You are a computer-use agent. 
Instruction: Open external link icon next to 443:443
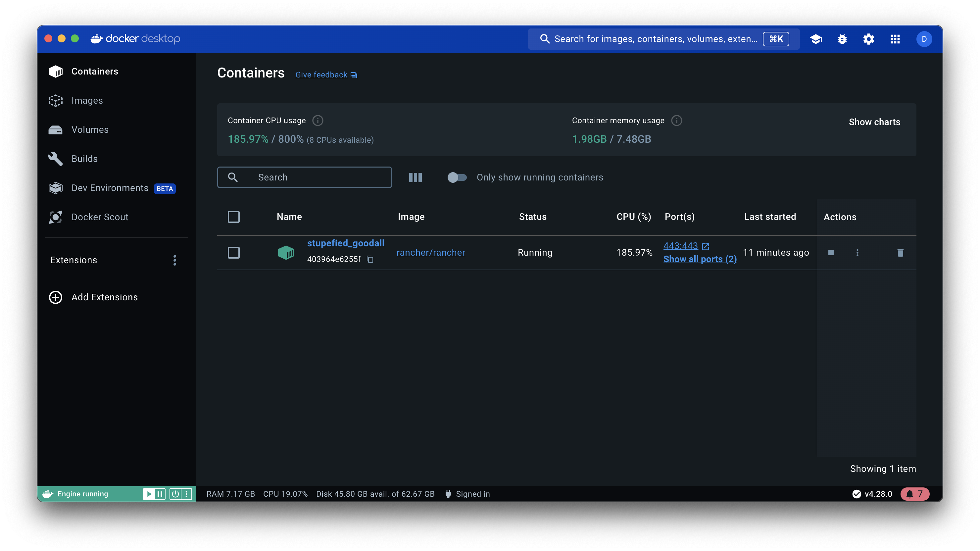[705, 246]
